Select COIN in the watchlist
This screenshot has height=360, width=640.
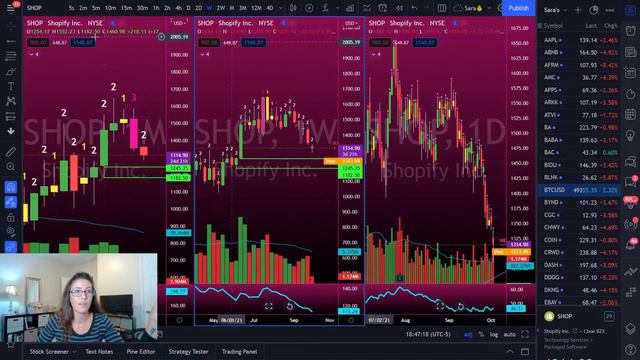(580, 240)
